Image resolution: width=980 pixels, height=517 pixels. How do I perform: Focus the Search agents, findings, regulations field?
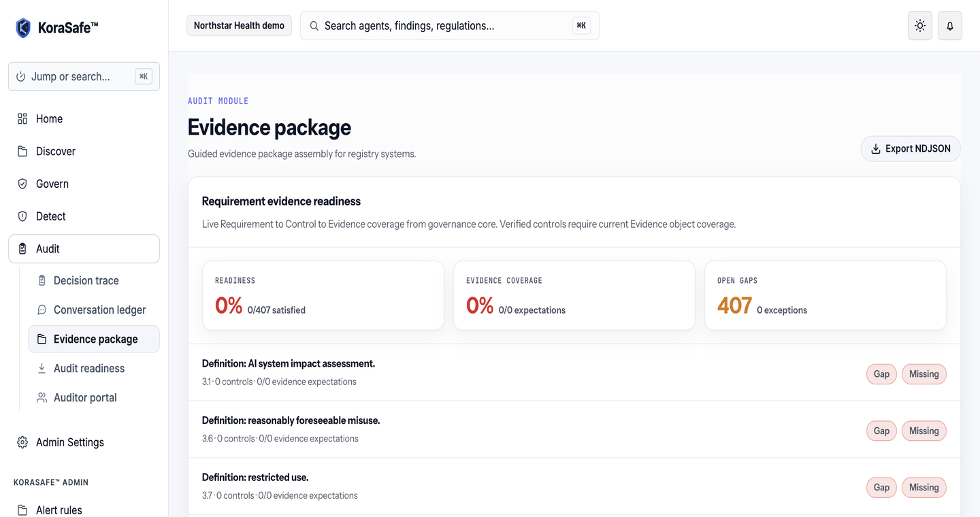tap(450, 26)
